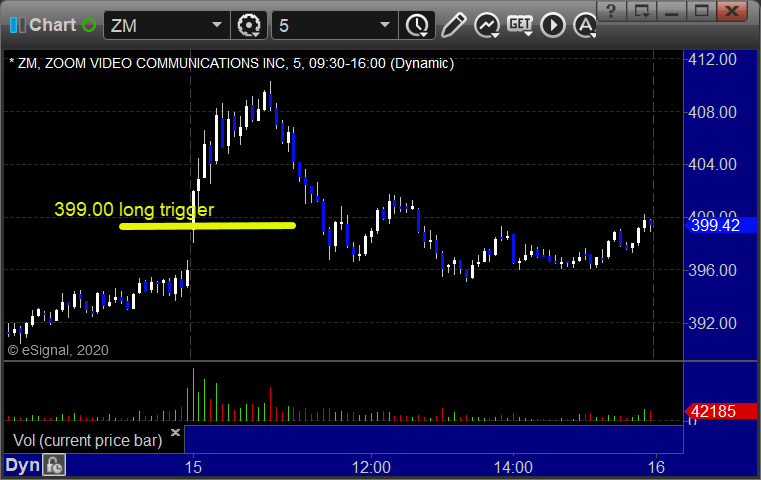Open the GET studies dropdown
Screen dimensions: 761x480
coord(520,25)
